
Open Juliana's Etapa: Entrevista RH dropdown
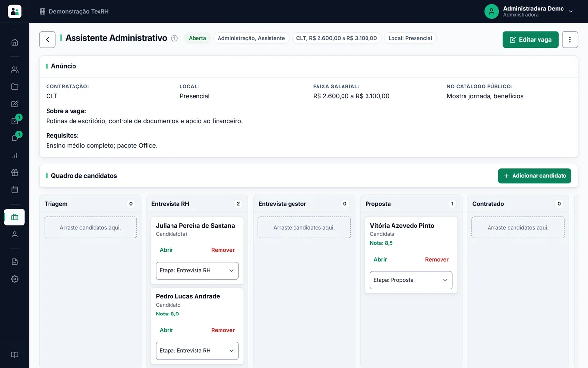click(x=197, y=270)
